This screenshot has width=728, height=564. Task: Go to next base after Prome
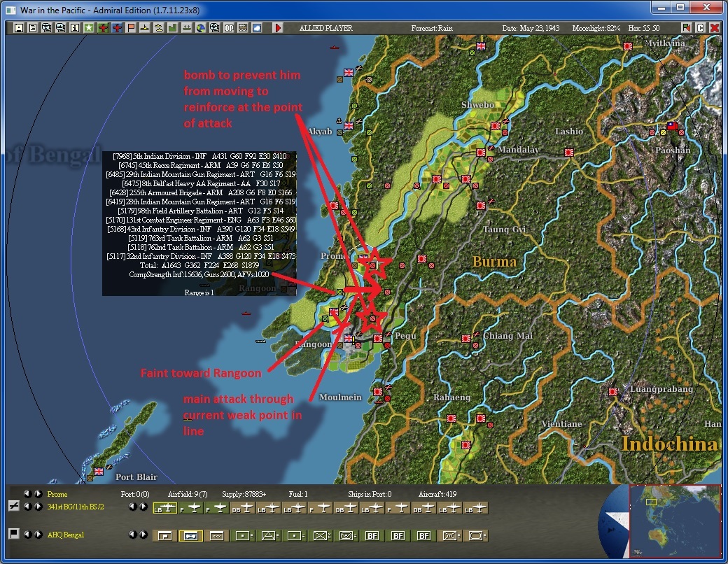(x=38, y=494)
